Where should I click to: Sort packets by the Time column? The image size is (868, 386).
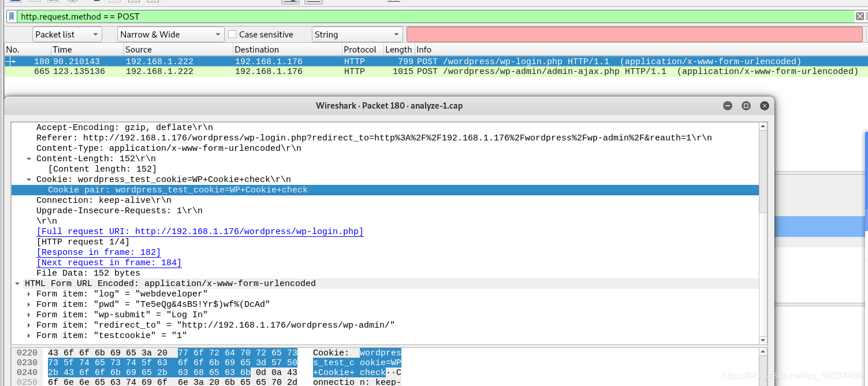[87, 50]
